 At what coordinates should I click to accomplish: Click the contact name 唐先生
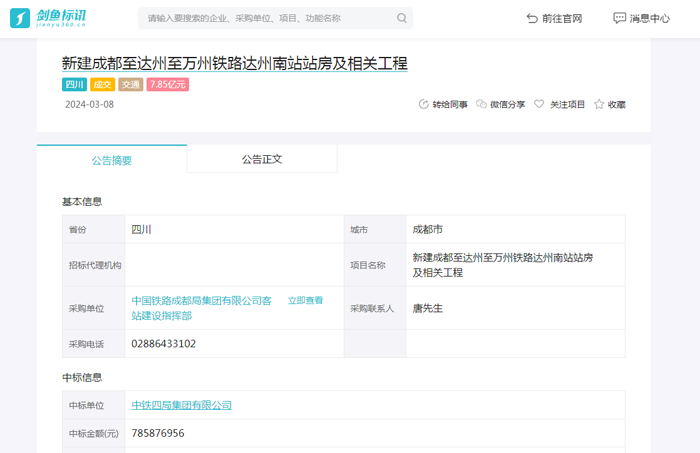click(x=428, y=308)
